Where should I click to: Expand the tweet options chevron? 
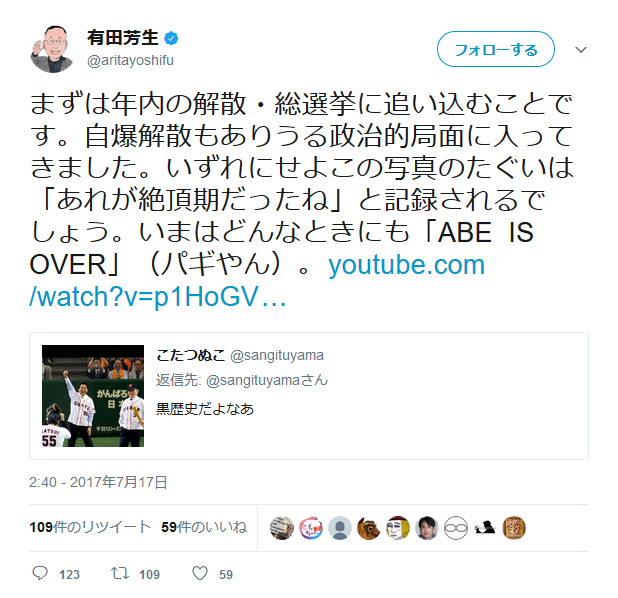coord(581,50)
